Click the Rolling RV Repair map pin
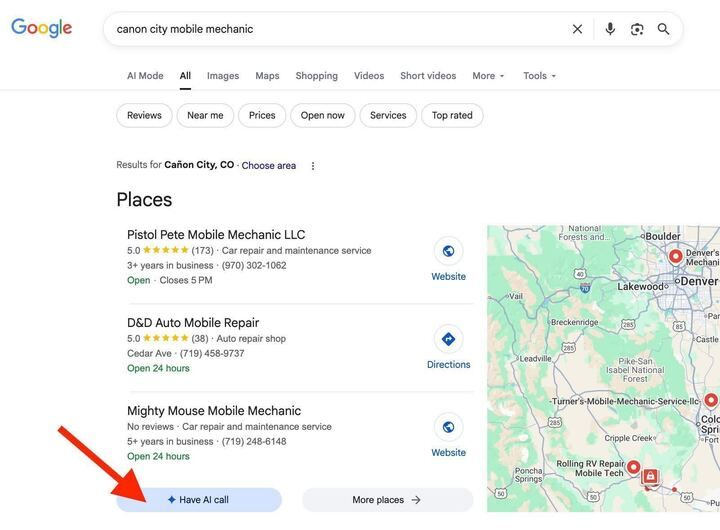Viewport: 720px width, 530px height. pyautogui.click(x=633, y=467)
